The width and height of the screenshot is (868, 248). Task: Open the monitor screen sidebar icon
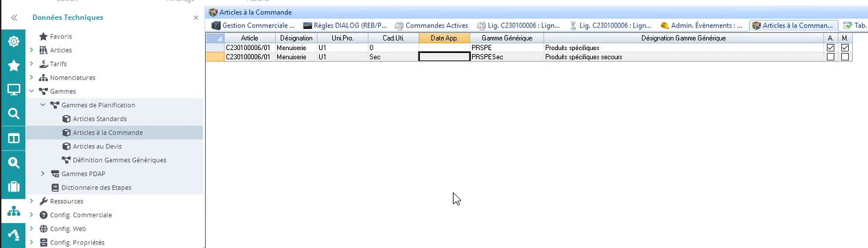13,89
